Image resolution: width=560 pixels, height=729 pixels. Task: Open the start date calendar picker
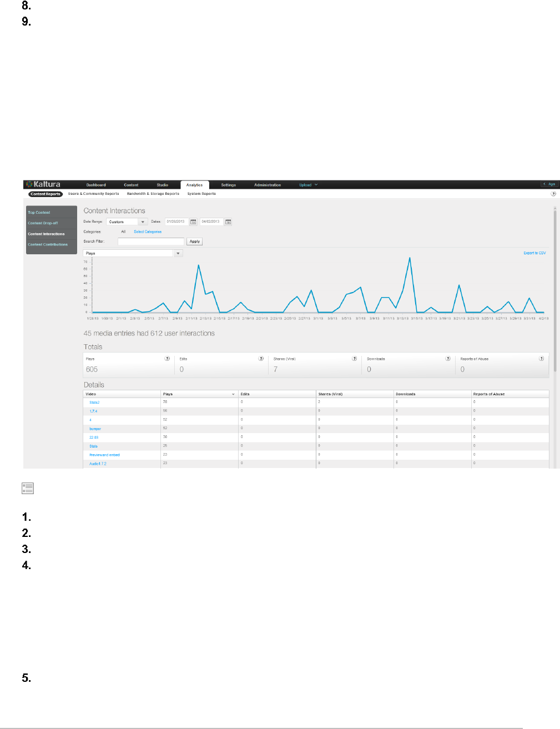coord(193,222)
